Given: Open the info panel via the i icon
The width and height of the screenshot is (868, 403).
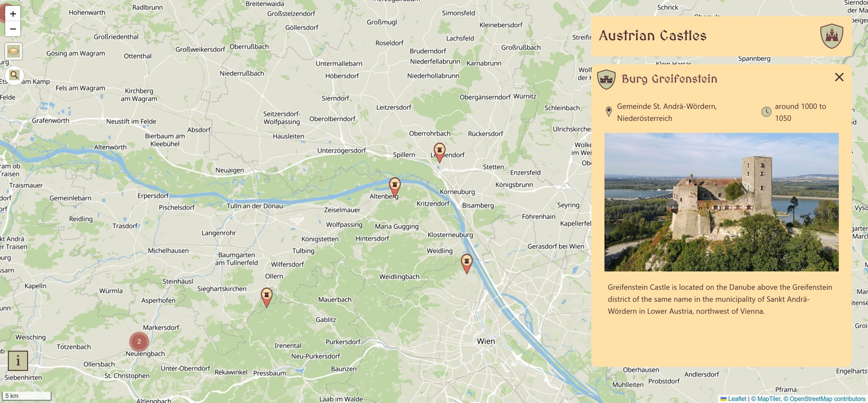Looking at the screenshot, I should click(18, 361).
